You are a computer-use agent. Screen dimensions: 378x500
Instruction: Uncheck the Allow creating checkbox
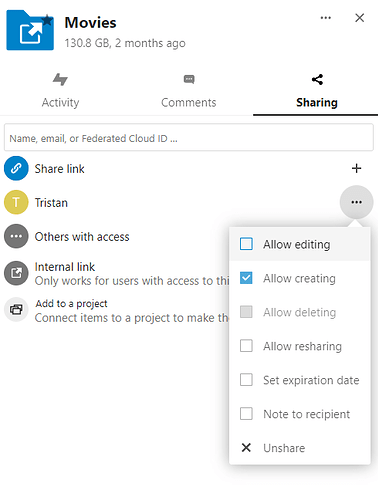246,278
